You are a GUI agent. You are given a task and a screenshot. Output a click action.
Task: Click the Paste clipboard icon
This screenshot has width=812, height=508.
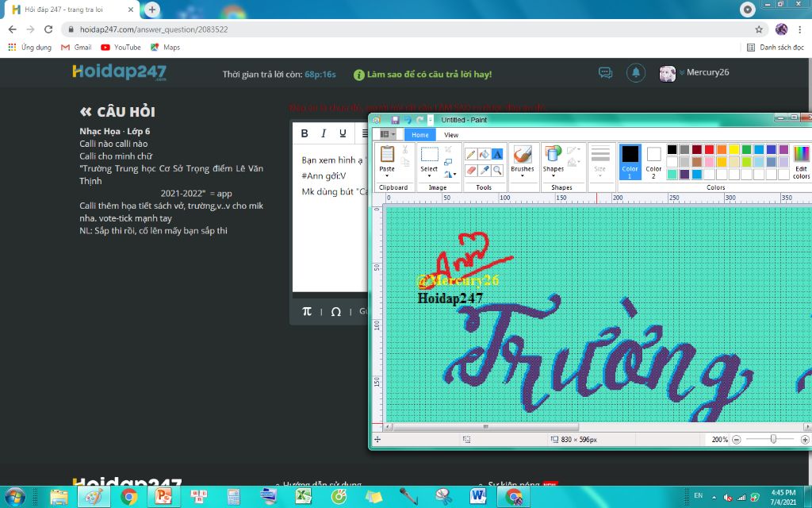(x=387, y=155)
